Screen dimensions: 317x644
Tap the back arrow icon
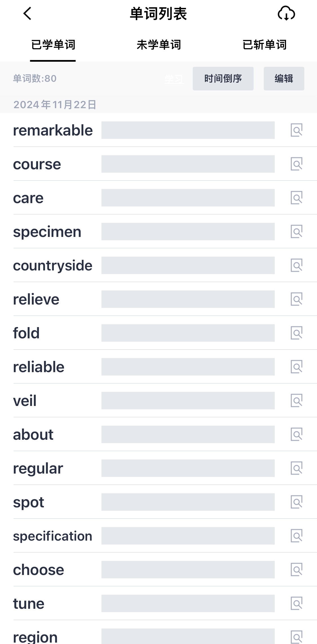[x=27, y=14]
